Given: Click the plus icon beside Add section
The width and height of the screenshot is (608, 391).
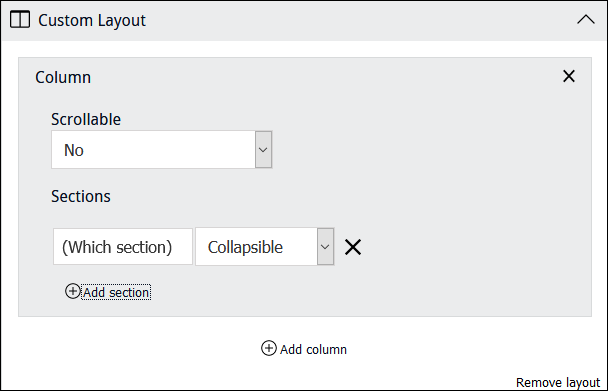Looking at the screenshot, I should [73, 291].
